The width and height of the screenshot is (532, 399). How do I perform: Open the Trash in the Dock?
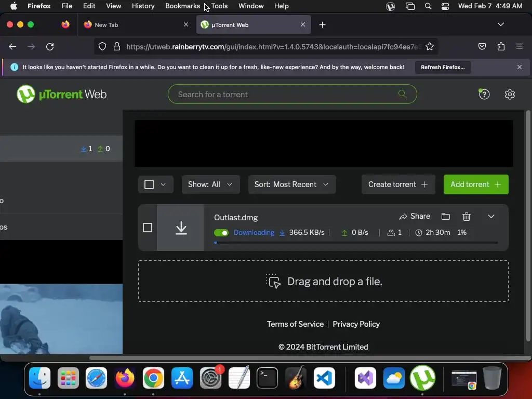tap(492, 378)
